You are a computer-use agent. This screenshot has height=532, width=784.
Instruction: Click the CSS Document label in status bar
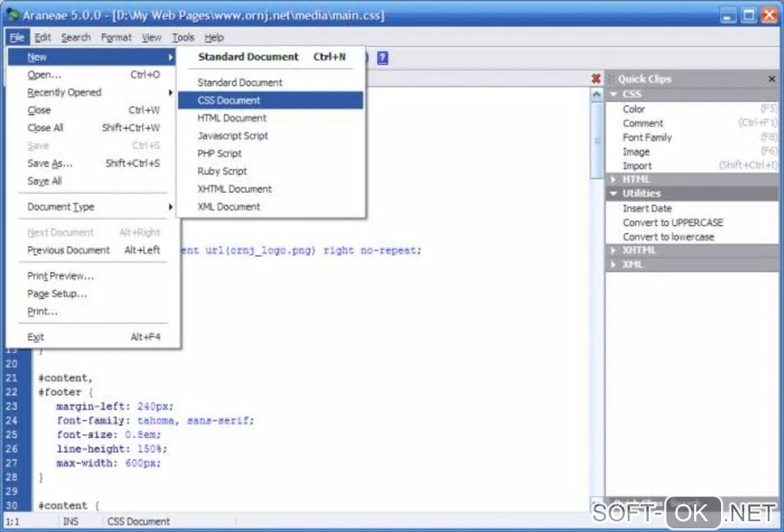coord(138,521)
